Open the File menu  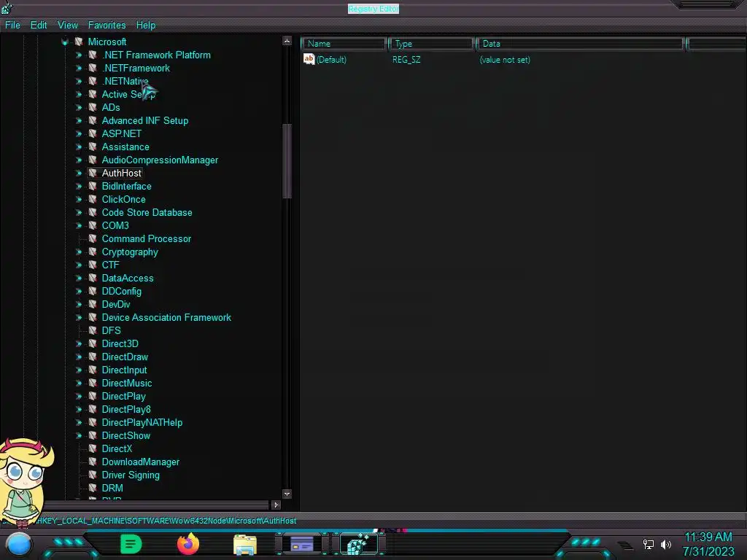(x=12, y=26)
